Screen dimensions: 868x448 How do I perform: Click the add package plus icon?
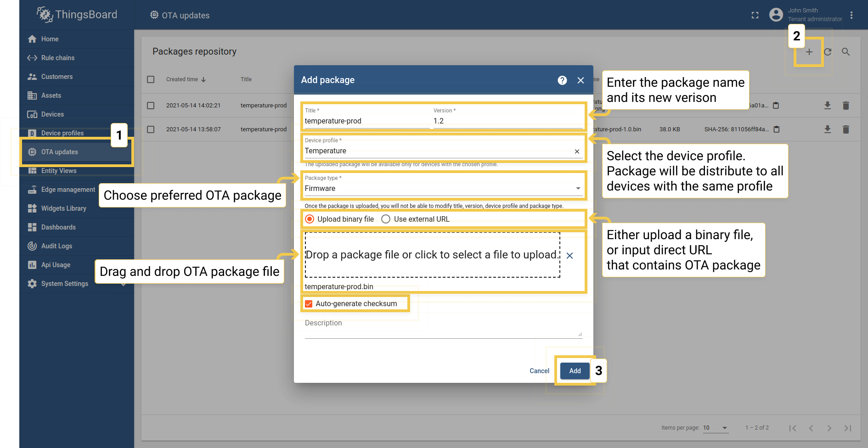pyautogui.click(x=809, y=52)
